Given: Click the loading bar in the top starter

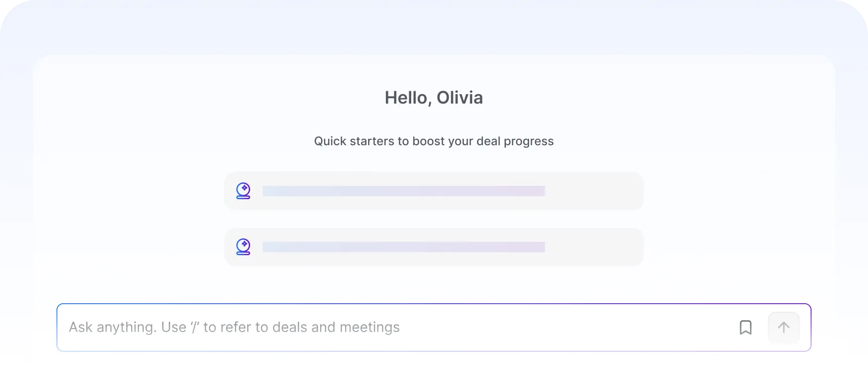Looking at the screenshot, I should (x=404, y=191).
